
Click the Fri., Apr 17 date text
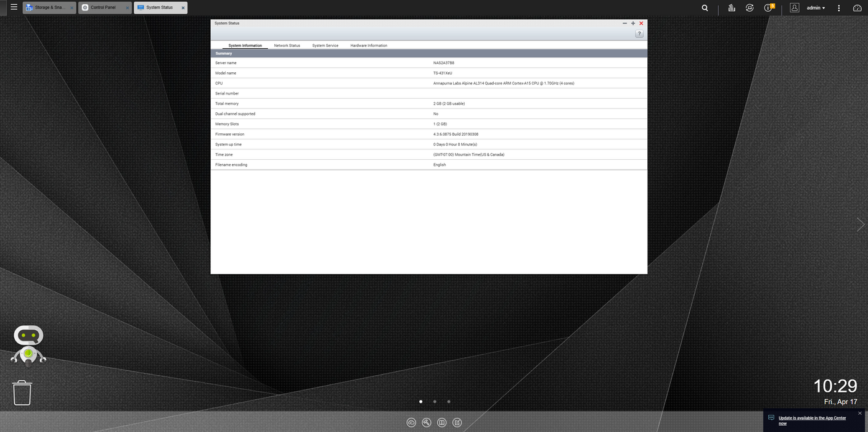(x=840, y=402)
